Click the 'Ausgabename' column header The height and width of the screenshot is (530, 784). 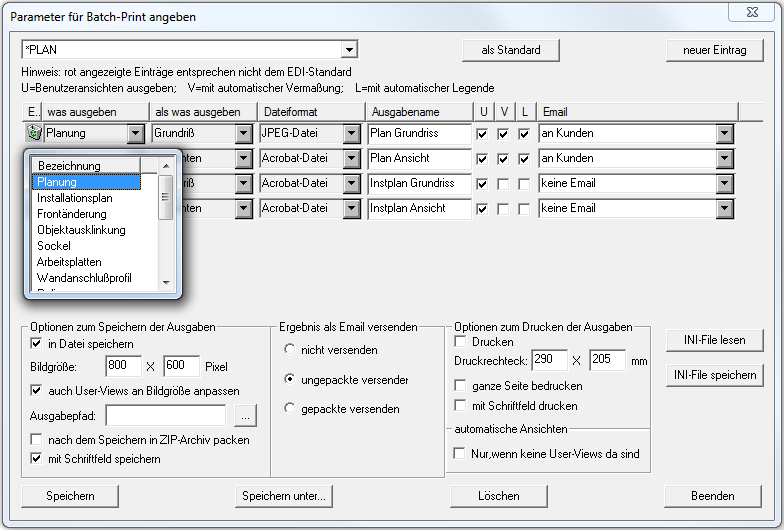[x=420, y=112]
